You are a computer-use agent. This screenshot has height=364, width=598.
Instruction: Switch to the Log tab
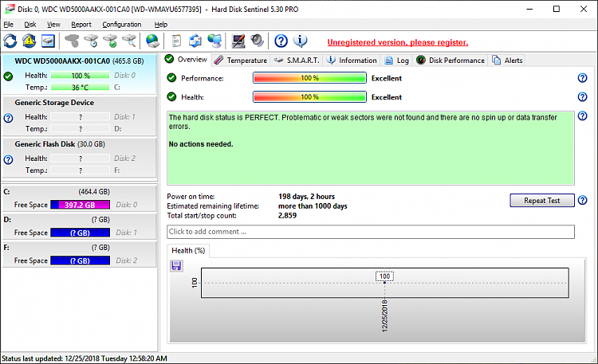click(x=396, y=61)
